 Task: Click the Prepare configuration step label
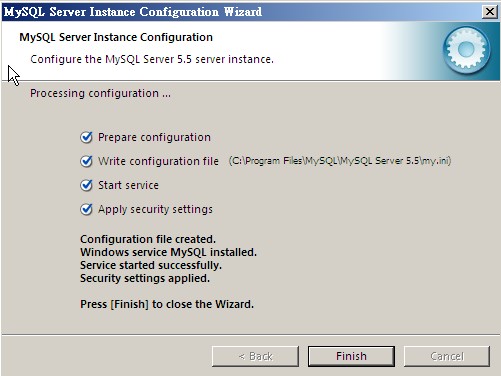pos(154,137)
